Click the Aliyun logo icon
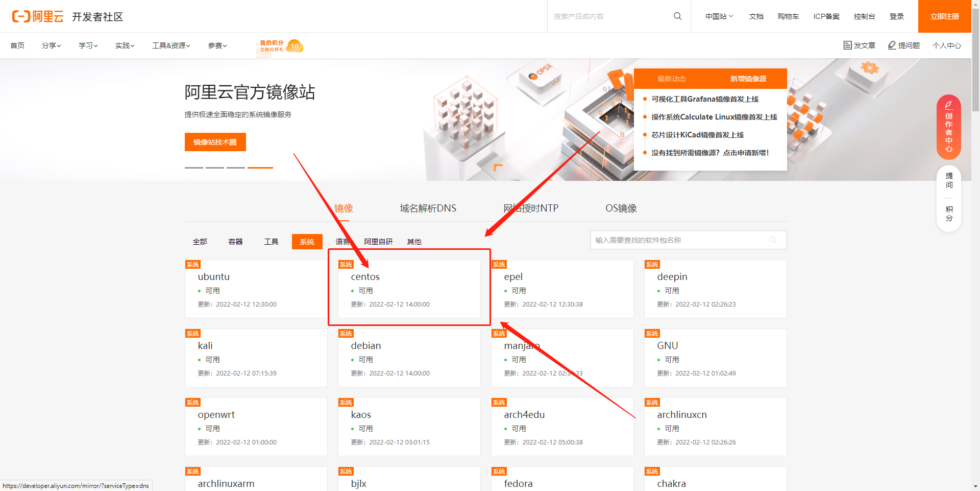Screen dimensions: 980x491 pyautogui.click(x=37, y=16)
